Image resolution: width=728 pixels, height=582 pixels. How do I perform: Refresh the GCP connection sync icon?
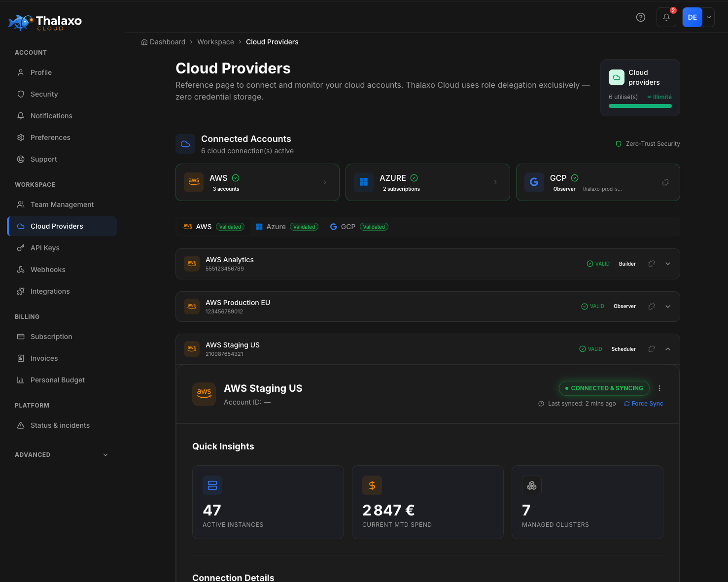tap(665, 182)
